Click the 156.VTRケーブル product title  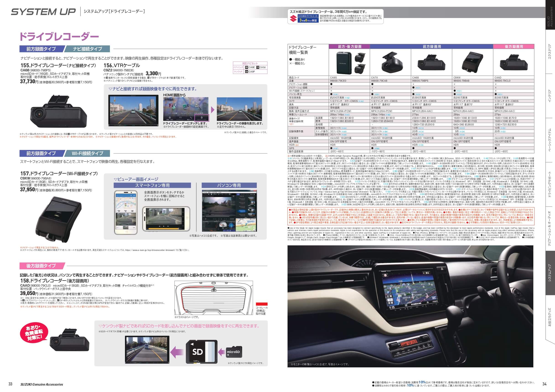pyautogui.click(x=122, y=65)
